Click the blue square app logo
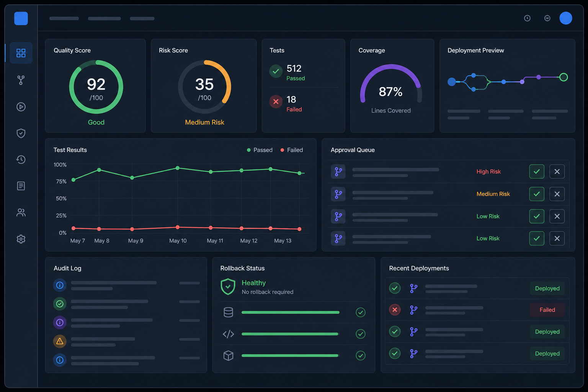 point(21,18)
